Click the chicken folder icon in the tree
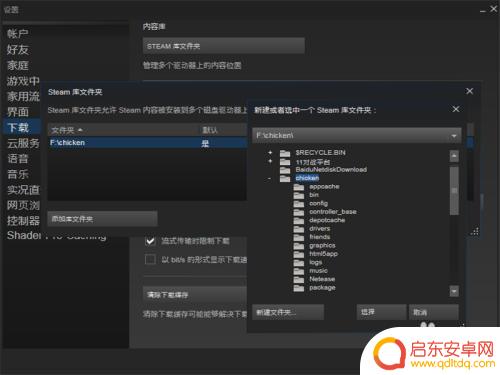 pyautogui.click(x=285, y=178)
